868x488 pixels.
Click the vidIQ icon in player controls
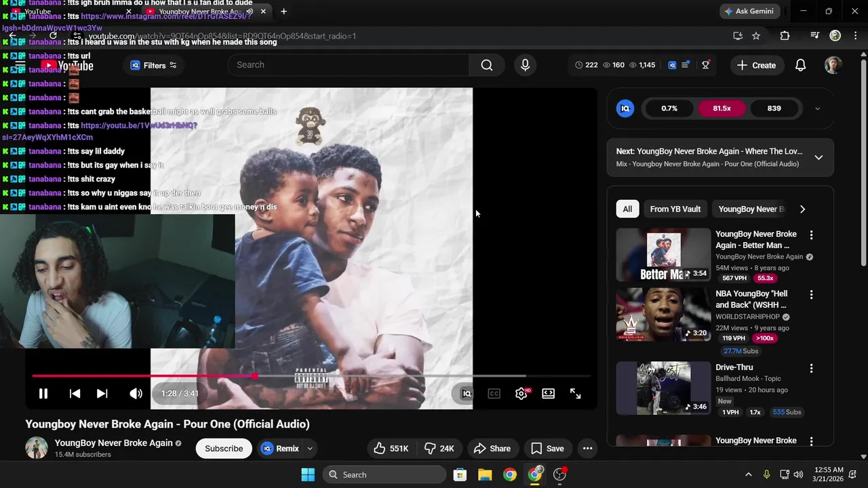tap(467, 394)
